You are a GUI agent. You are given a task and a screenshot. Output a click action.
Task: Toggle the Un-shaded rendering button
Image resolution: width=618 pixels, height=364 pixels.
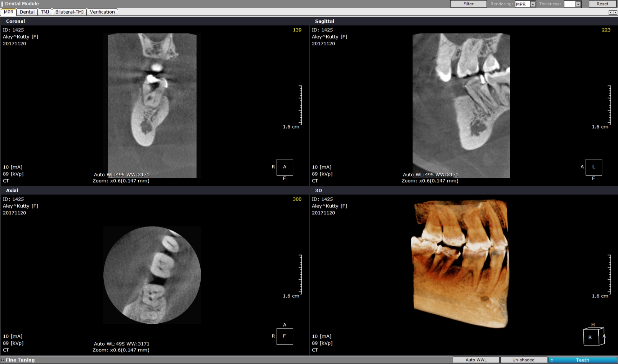[523, 360]
